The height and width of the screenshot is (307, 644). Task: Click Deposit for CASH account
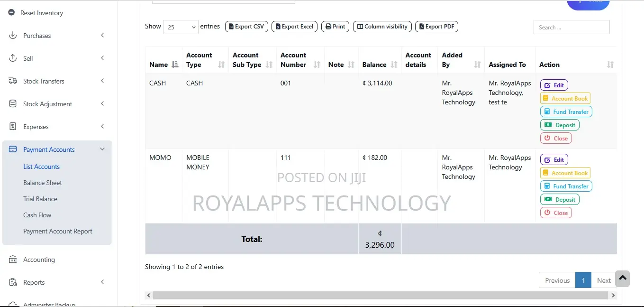coord(560,125)
